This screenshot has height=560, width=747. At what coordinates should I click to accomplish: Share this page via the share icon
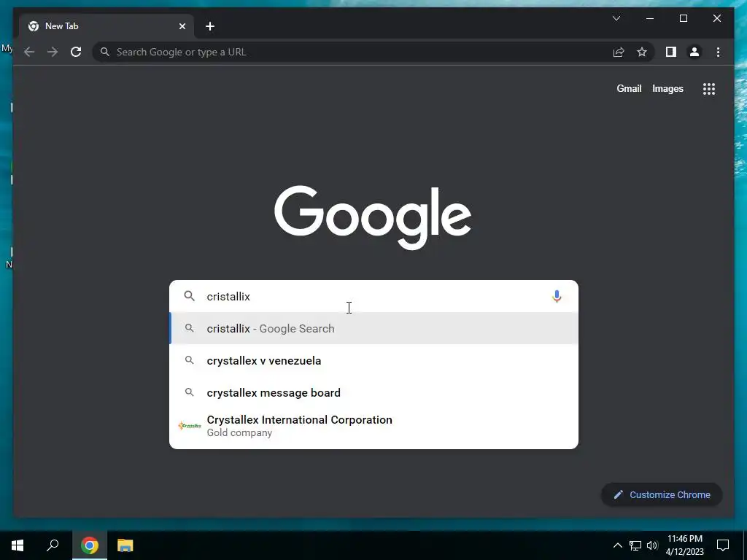coord(619,52)
